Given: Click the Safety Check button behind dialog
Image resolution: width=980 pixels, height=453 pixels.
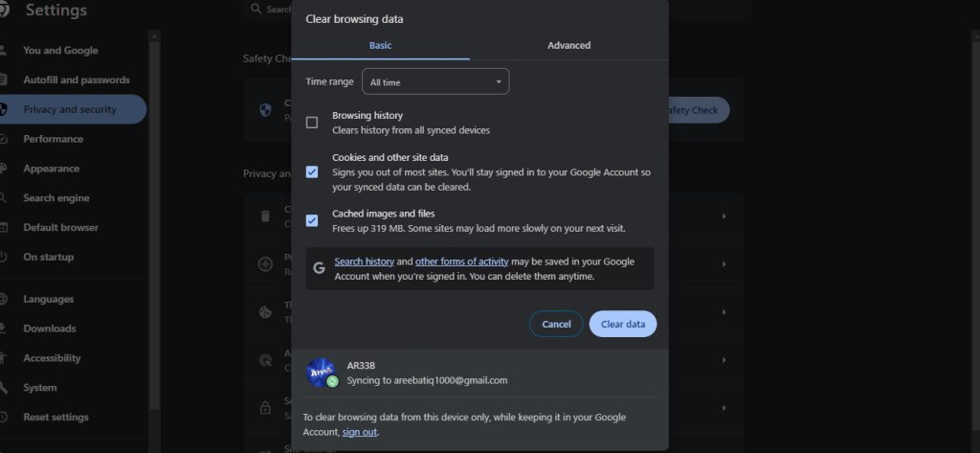Looking at the screenshot, I should click(698, 110).
